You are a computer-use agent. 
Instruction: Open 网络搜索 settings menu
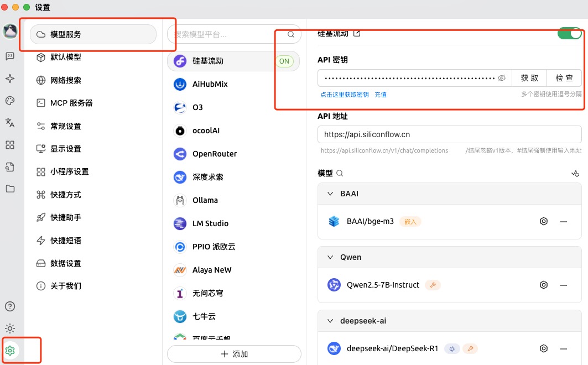[x=93, y=80]
